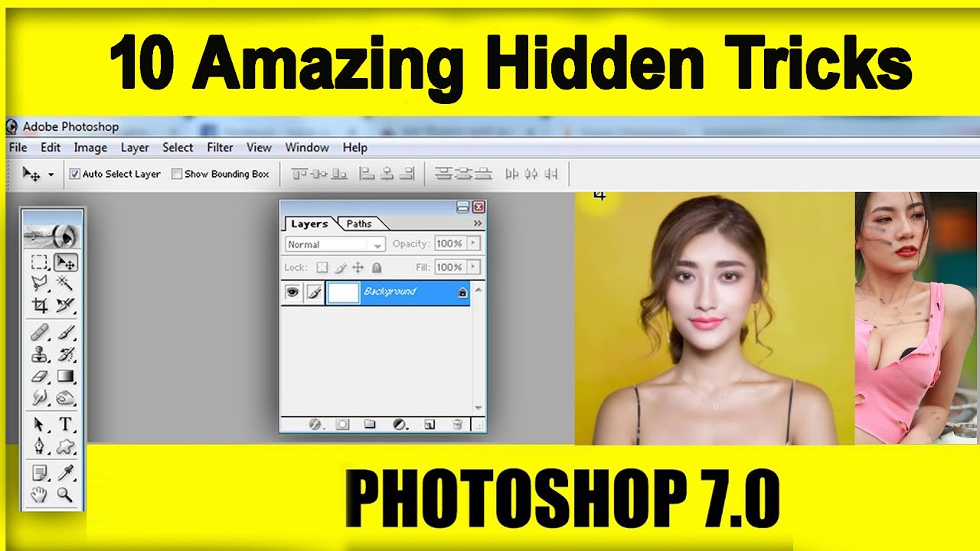Click align top edges icon
Screen dimensions: 980x551
[299, 174]
